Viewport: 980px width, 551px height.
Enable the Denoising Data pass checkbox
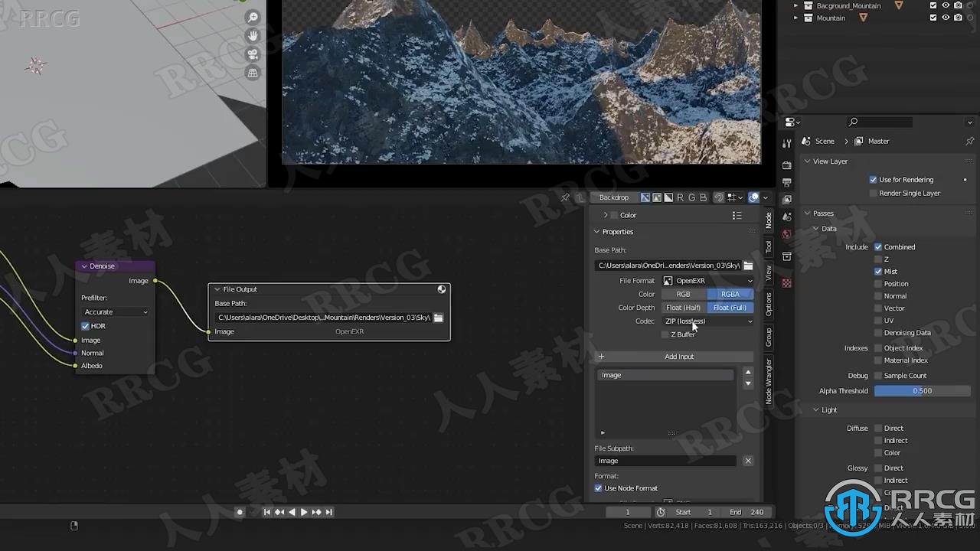click(x=878, y=333)
